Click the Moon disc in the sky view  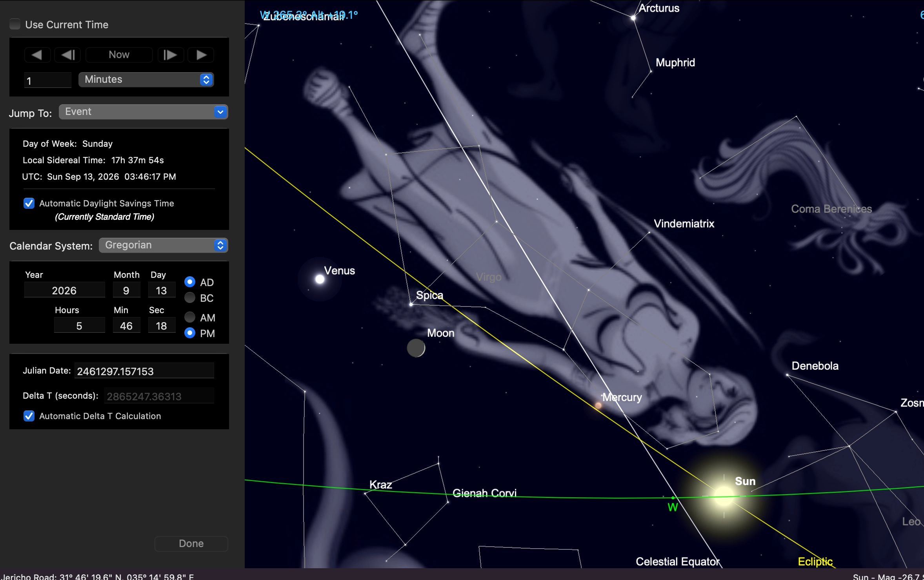point(416,348)
